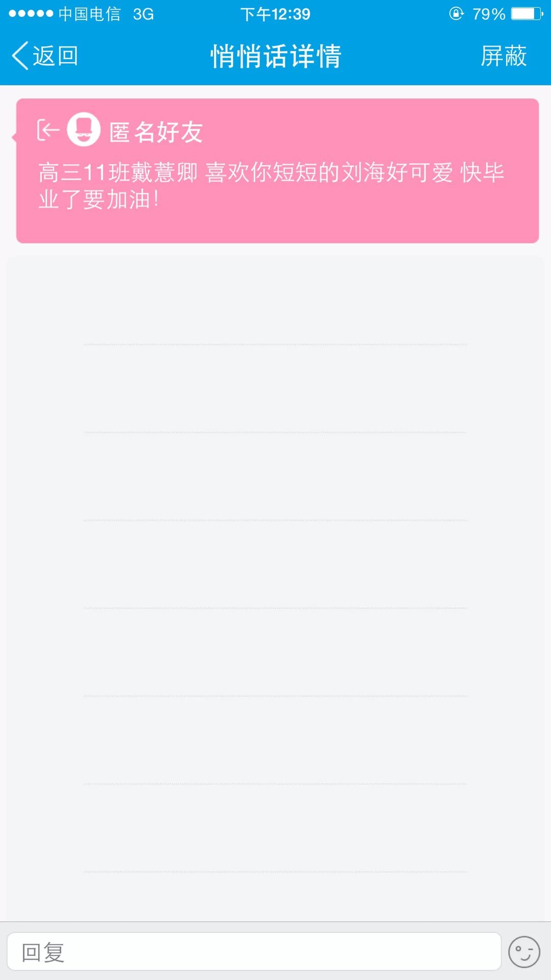Tap the battery status icon

[527, 14]
